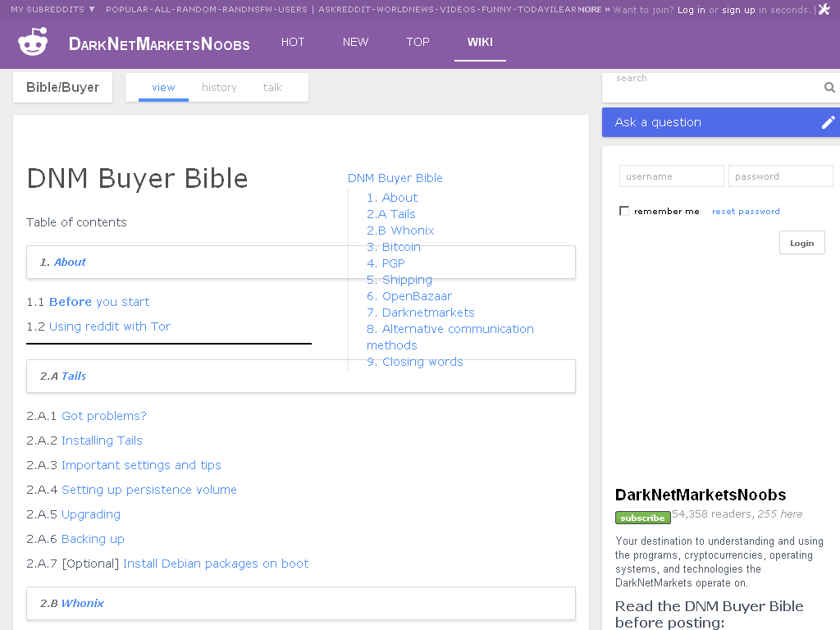Click the DarkNetMarketsNoobs sidebar title
This screenshot has height=630, width=840.
coord(701,495)
